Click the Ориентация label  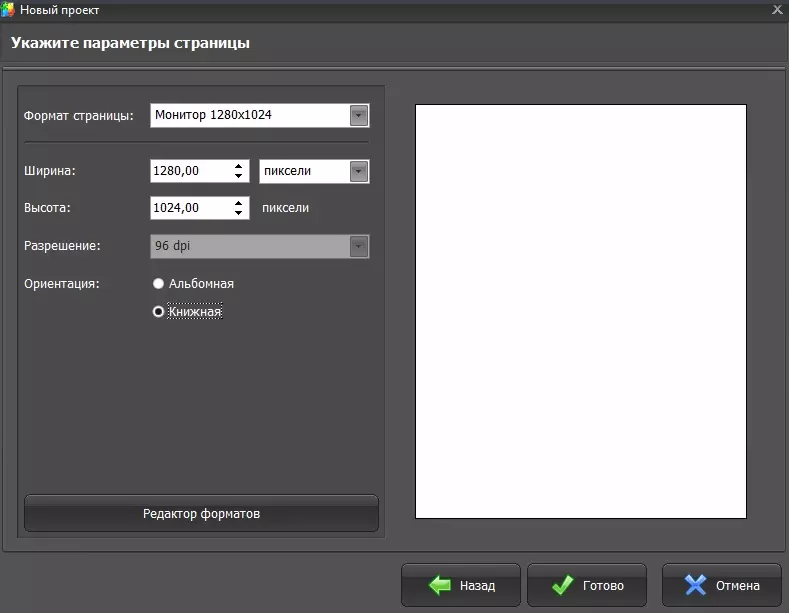point(62,284)
